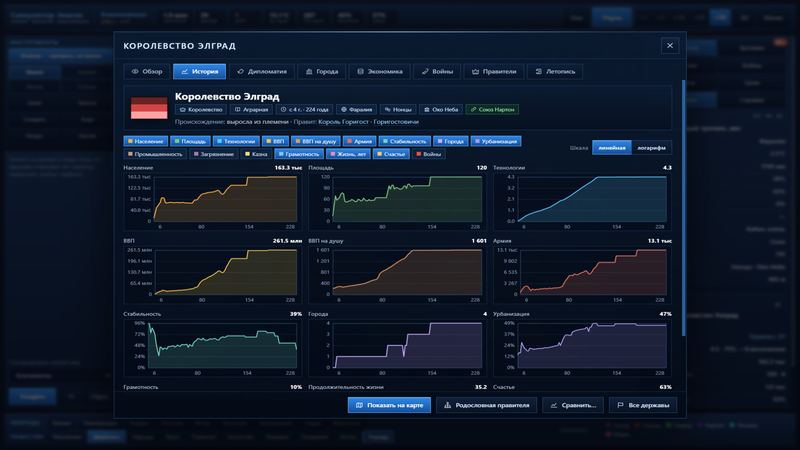
Task: Click the map icon in Показать на карте
Action: [x=359, y=405]
